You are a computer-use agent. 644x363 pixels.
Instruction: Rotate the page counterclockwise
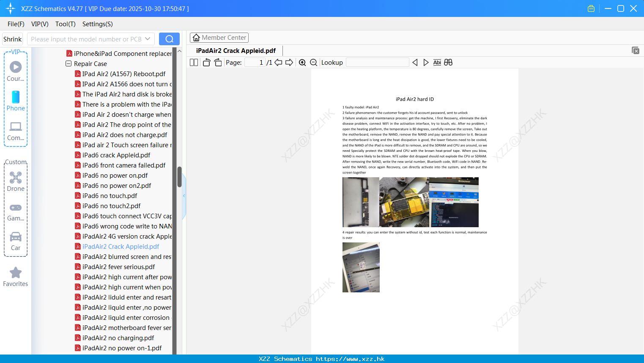(x=206, y=62)
